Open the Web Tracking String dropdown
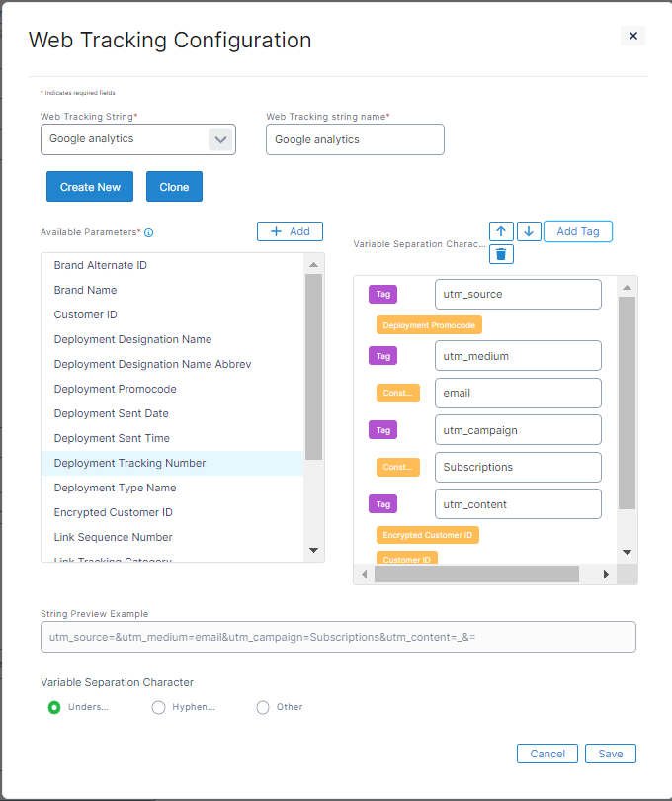This screenshot has width=672, height=801. (220, 139)
